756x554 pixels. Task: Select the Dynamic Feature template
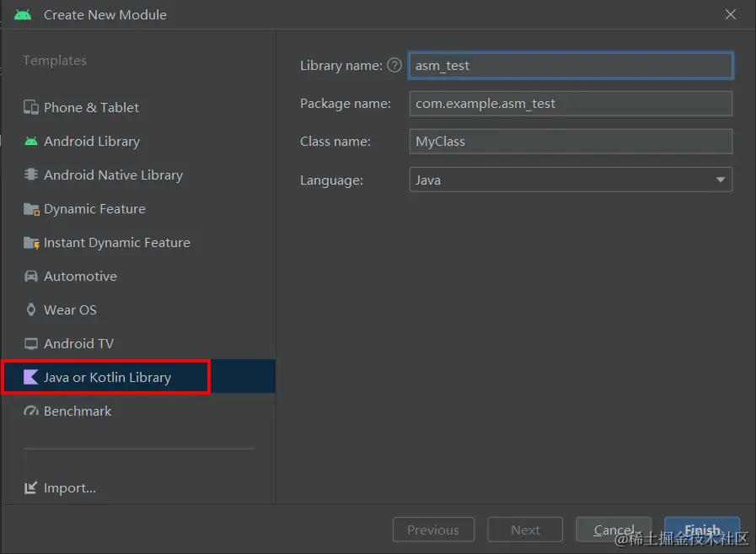pyautogui.click(x=139, y=208)
